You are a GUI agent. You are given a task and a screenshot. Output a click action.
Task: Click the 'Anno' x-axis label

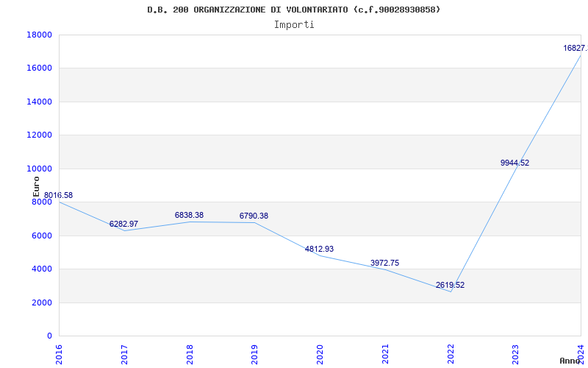click(x=572, y=361)
